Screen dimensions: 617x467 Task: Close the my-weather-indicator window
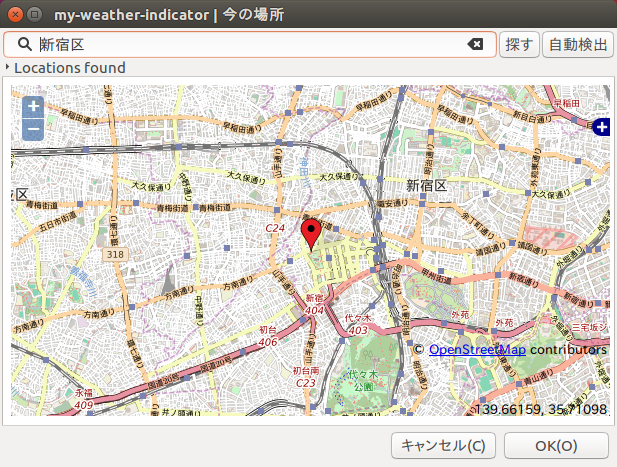tap(15, 15)
